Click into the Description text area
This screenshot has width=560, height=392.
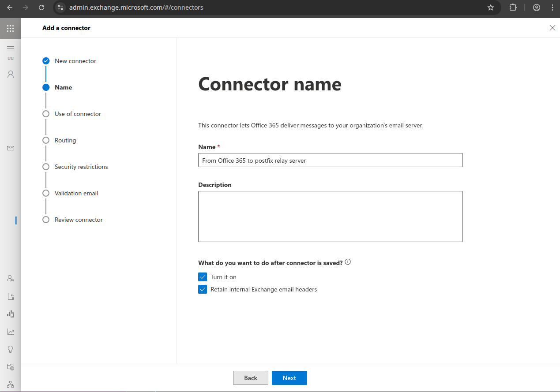331,217
